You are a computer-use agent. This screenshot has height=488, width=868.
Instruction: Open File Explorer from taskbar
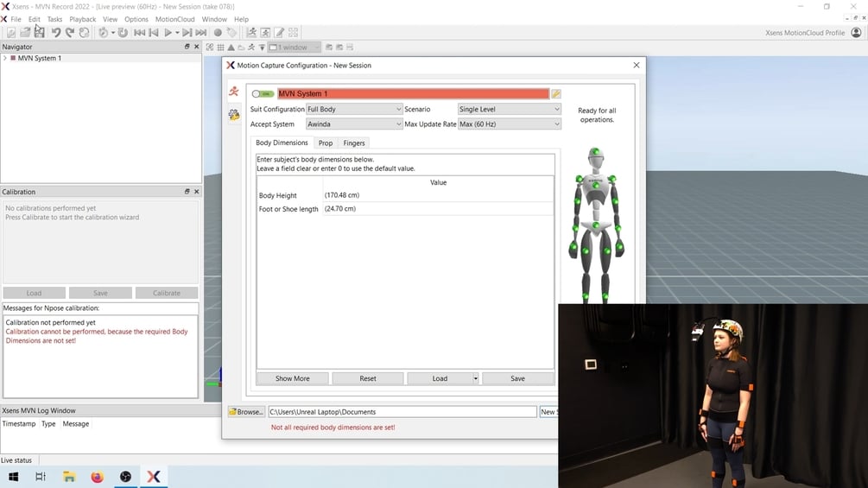[x=68, y=477]
